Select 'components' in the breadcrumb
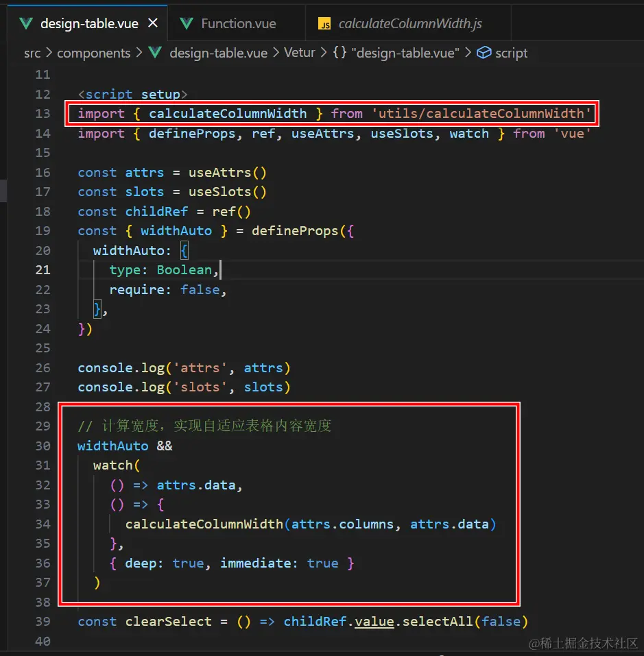 point(94,53)
